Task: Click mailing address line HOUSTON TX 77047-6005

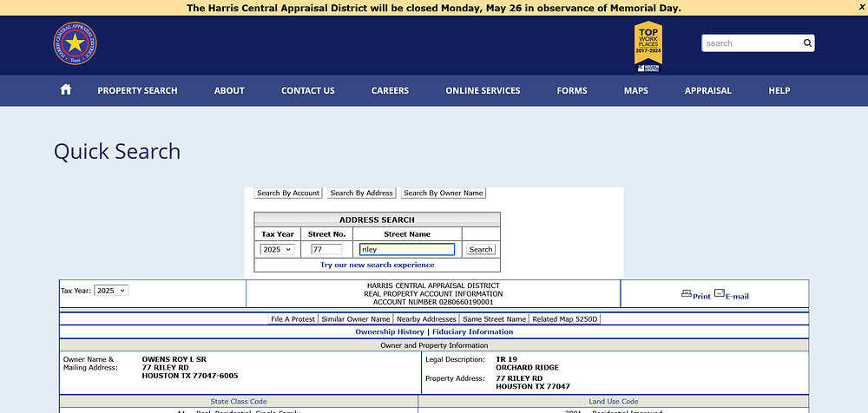Action: pyautogui.click(x=190, y=376)
